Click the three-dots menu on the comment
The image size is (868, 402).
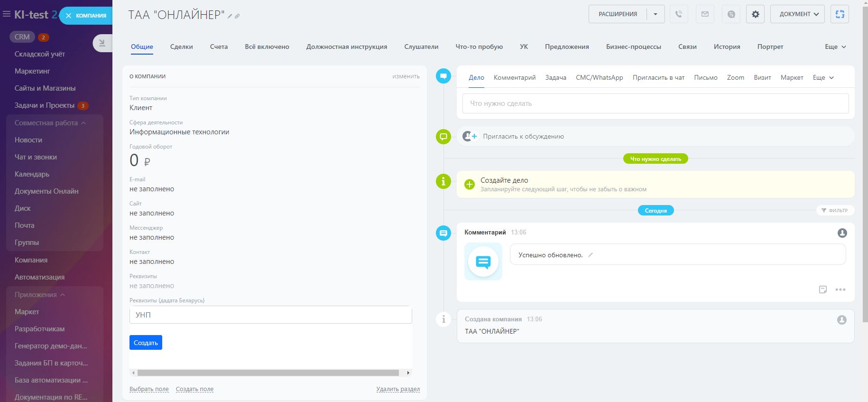(840, 290)
